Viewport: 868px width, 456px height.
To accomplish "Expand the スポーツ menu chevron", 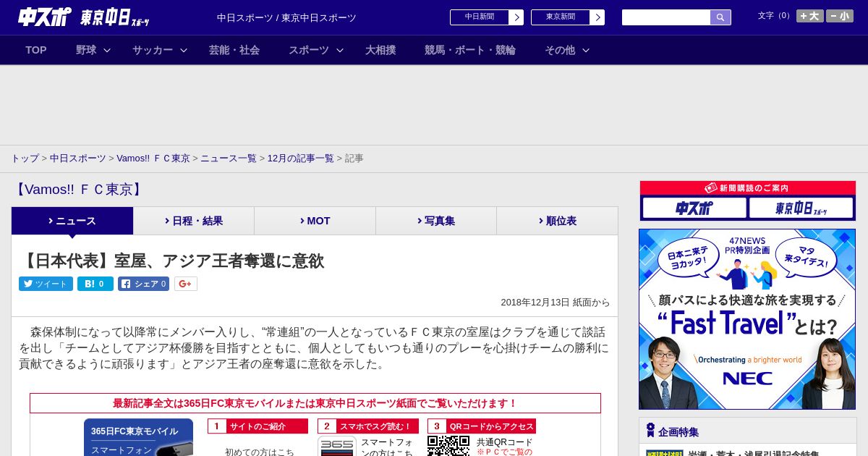I will [340, 51].
